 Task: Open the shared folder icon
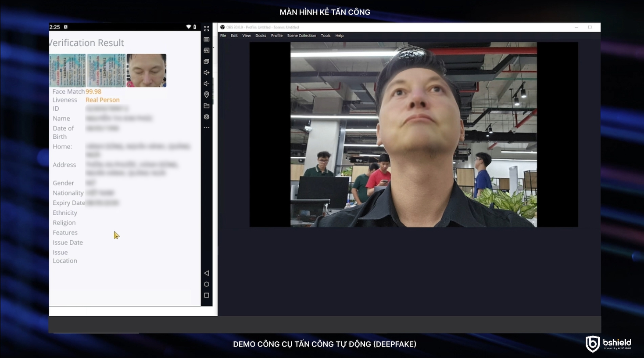(x=207, y=106)
